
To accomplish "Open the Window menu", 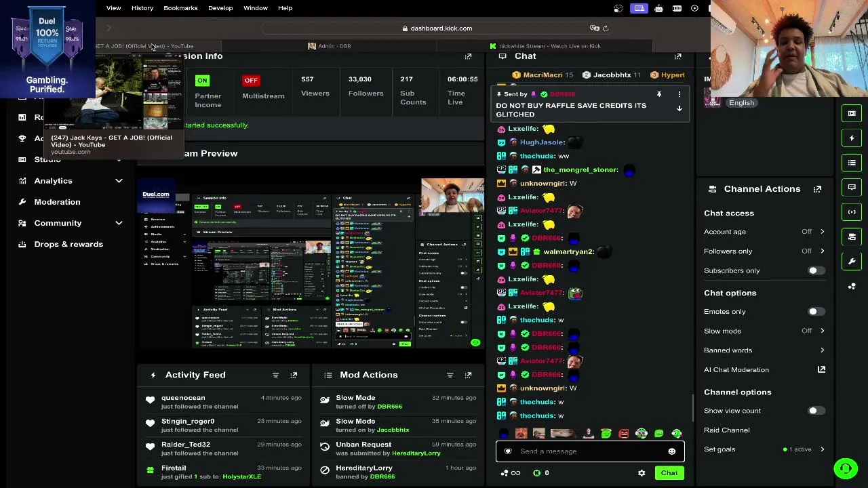I will [256, 8].
